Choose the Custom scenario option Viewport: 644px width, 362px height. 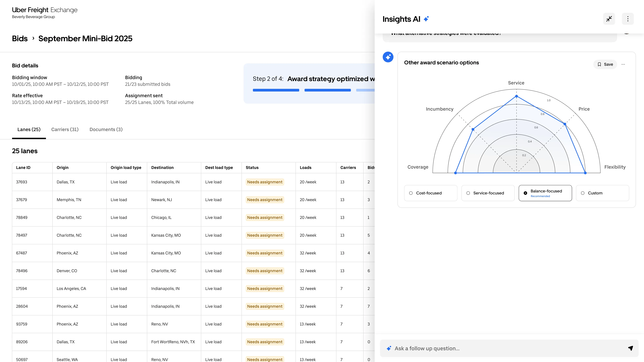click(602, 193)
